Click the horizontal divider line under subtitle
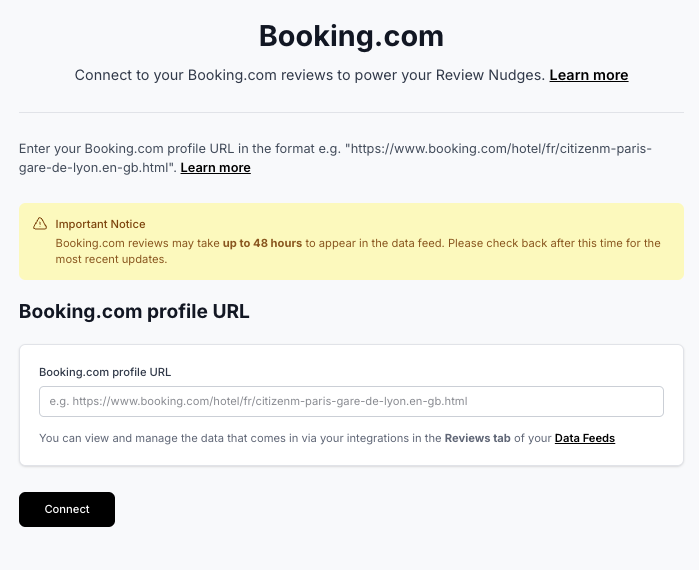The height and width of the screenshot is (570, 699). pyautogui.click(x=351, y=112)
